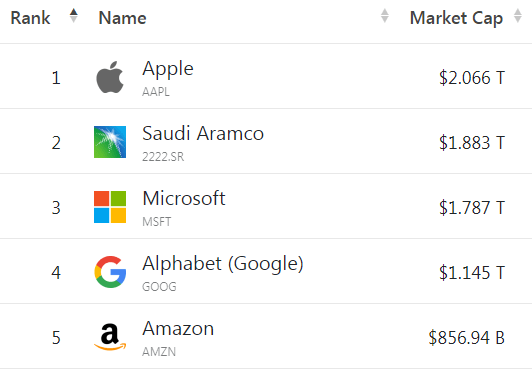Click the Name column header

point(122,18)
